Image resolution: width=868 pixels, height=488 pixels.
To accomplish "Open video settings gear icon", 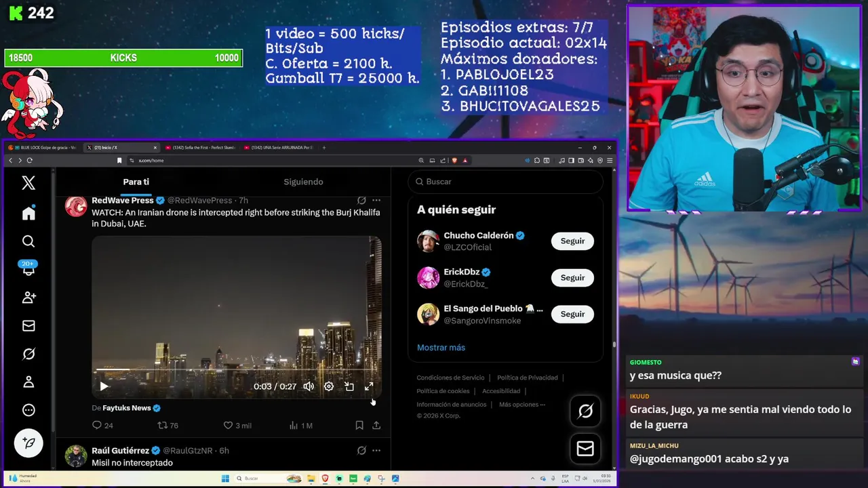I will click(329, 386).
